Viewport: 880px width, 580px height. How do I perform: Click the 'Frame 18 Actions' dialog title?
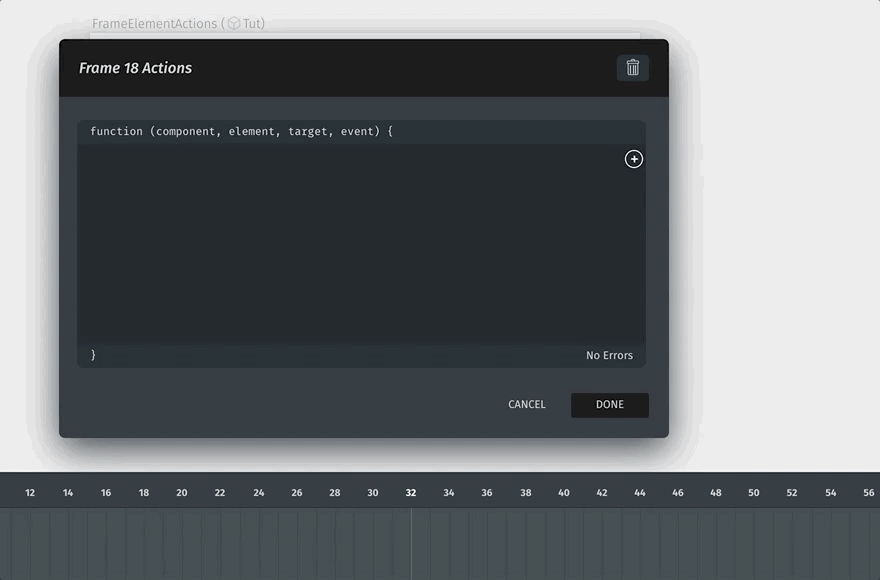pyautogui.click(x=135, y=68)
